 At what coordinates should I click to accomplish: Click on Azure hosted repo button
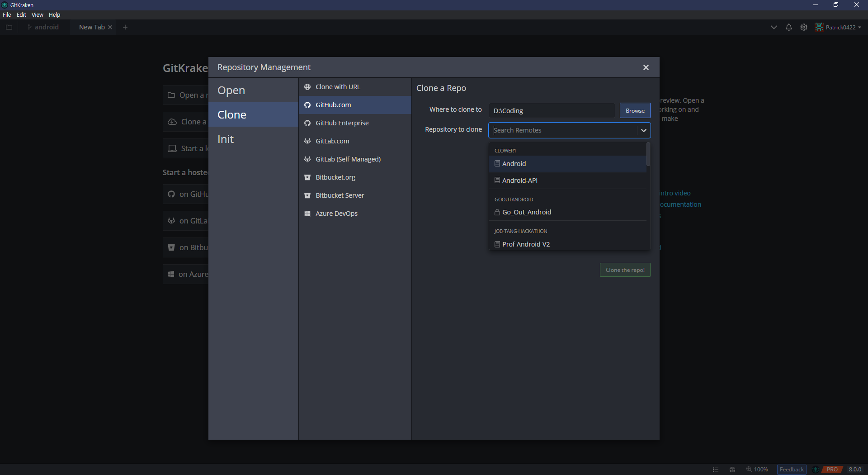186,274
